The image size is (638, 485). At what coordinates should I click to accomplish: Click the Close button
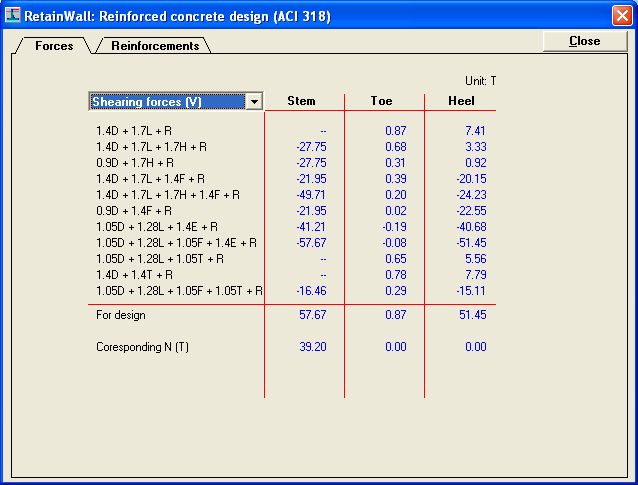(x=585, y=41)
